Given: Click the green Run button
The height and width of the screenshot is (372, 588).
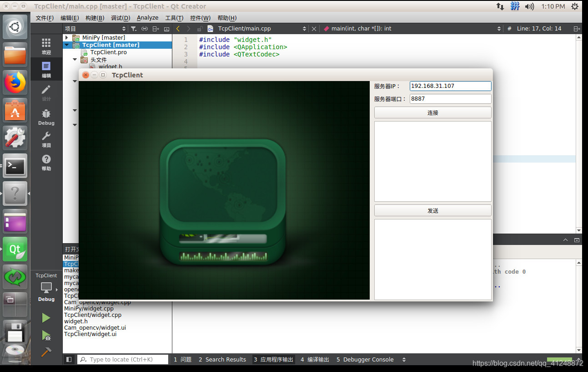Looking at the screenshot, I should [x=46, y=317].
